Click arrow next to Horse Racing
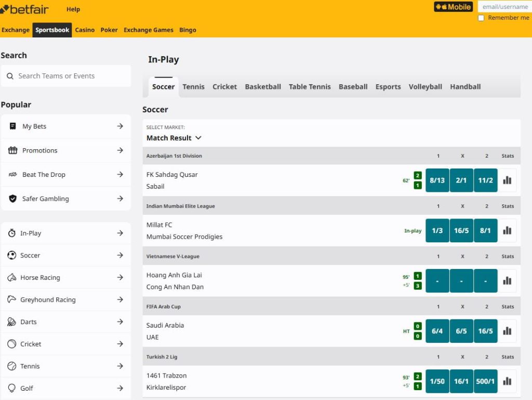This screenshot has height=400, width=532. (x=120, y=277)
